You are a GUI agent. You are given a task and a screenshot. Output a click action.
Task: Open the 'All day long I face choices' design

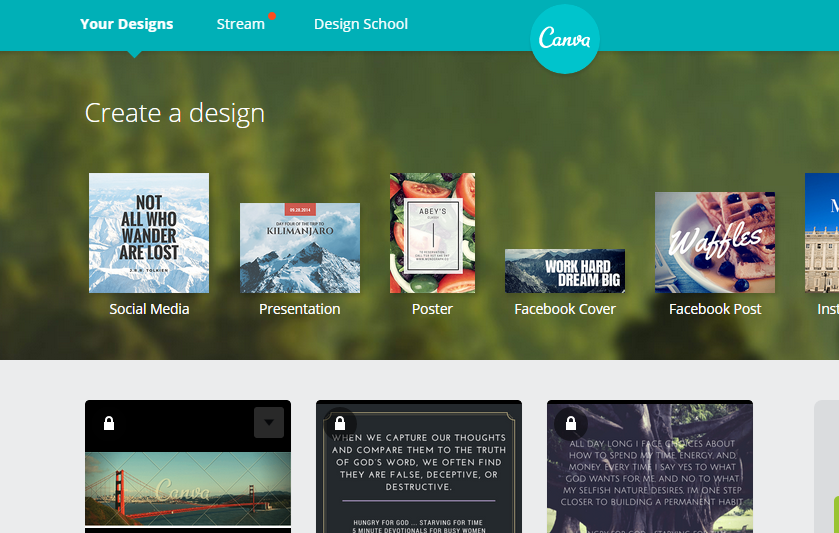[650, 467]
